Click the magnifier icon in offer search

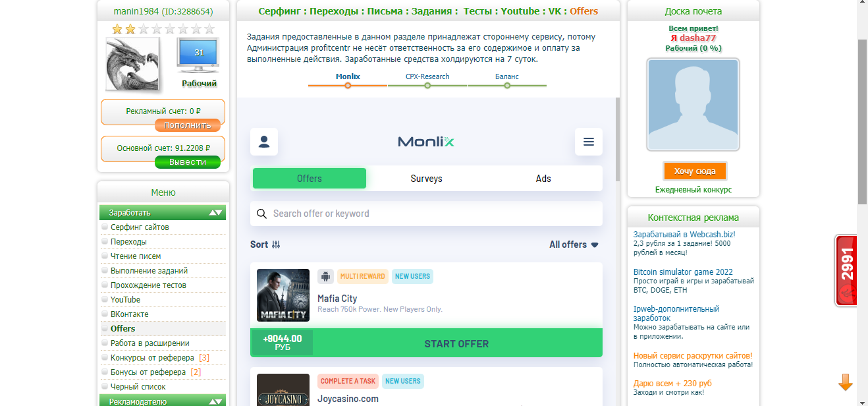pyautogui.click(x=261, y=214)
